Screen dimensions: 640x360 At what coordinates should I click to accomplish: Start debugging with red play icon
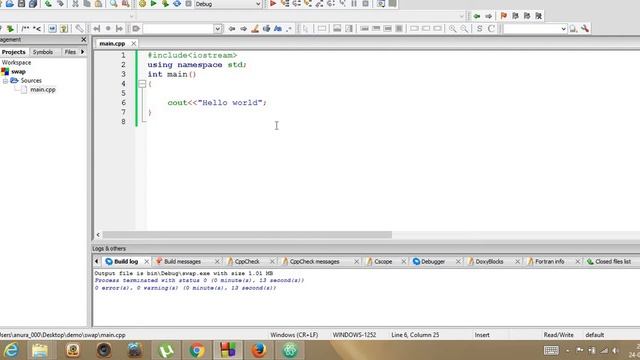click(273, 4)
